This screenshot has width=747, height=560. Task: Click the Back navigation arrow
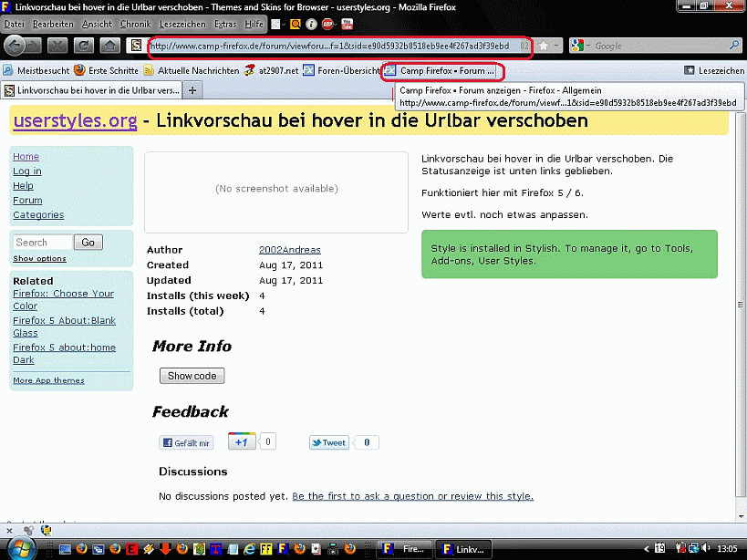[x=14, y=46]
